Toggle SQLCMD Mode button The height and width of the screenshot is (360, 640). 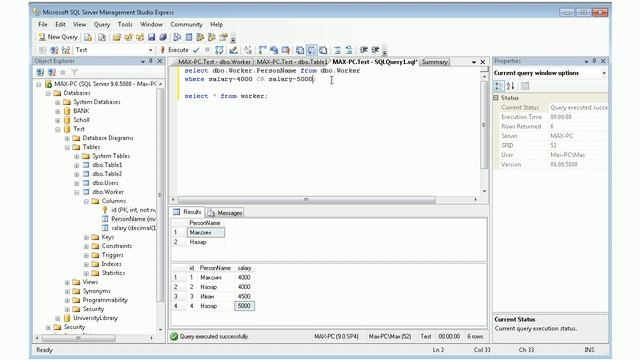pyautogui.click(x=285, y=50)
